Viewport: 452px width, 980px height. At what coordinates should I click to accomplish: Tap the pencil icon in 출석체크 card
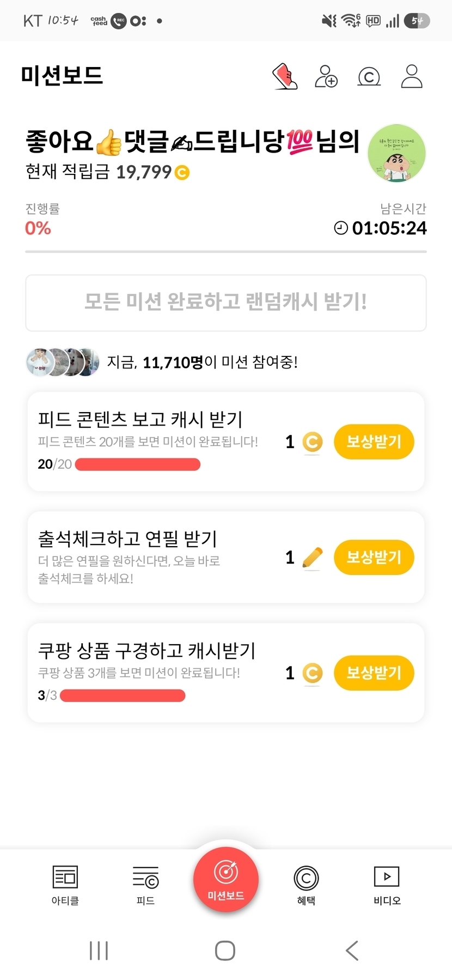[x=312, y=558]
